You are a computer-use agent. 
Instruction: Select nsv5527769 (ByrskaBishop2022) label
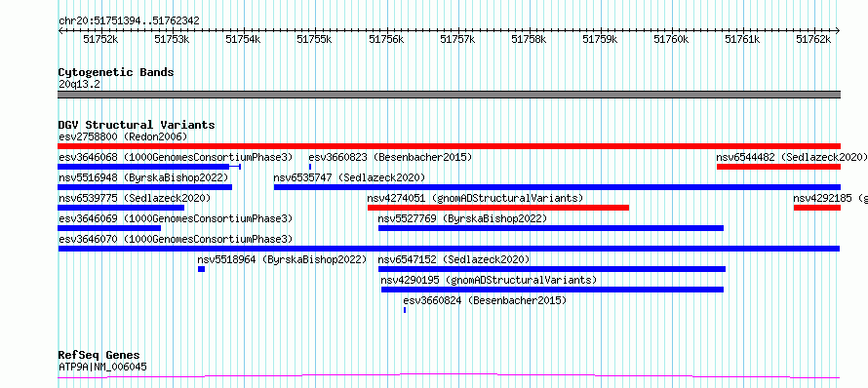(462, 218)
